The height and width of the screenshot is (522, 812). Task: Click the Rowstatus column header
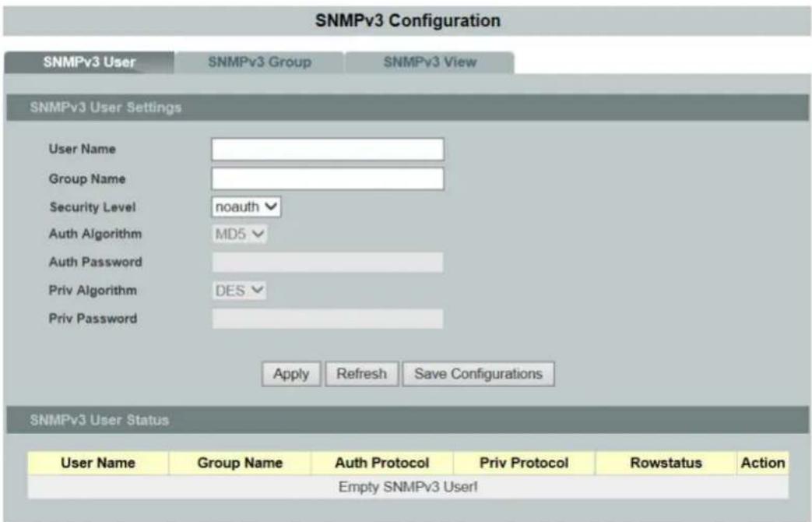(666, 463)
